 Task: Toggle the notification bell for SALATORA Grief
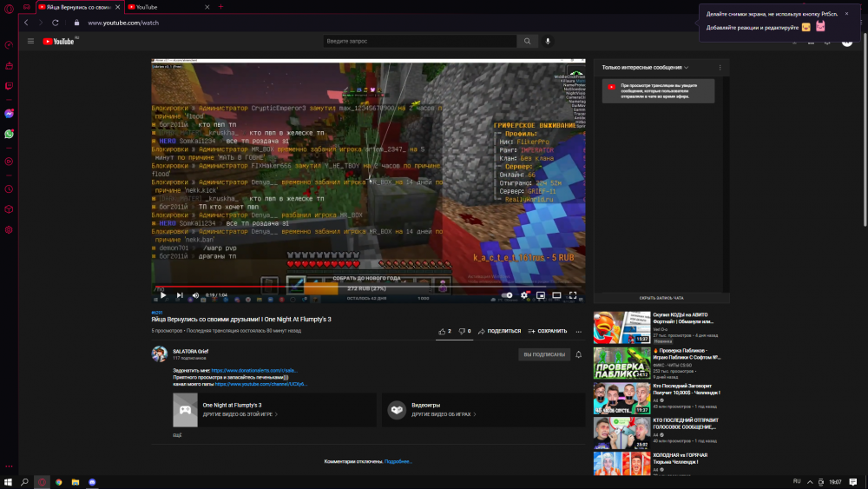coord(578,354)
